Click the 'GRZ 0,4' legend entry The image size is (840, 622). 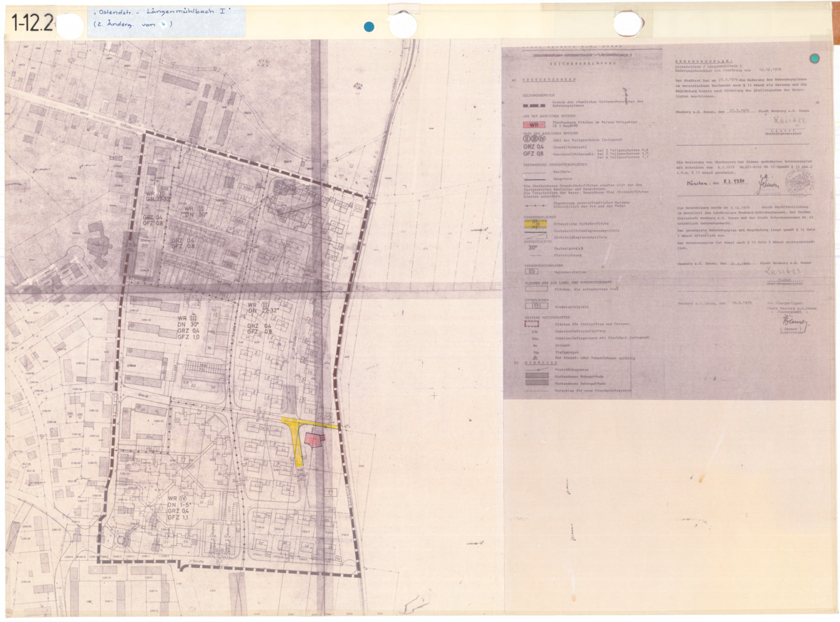click(534, 147)
